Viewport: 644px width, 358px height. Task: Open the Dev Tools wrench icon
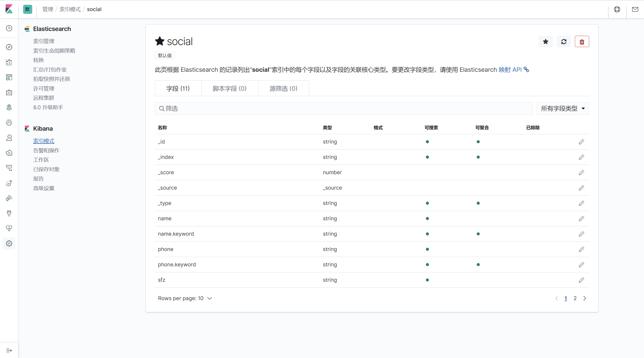pos(9,213)
